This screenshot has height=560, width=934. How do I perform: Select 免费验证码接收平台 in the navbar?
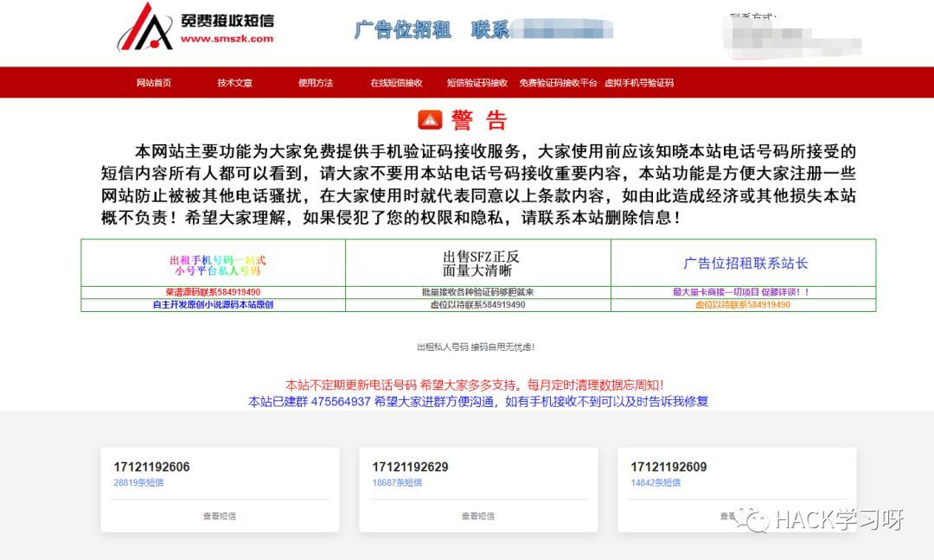point(558,83)
